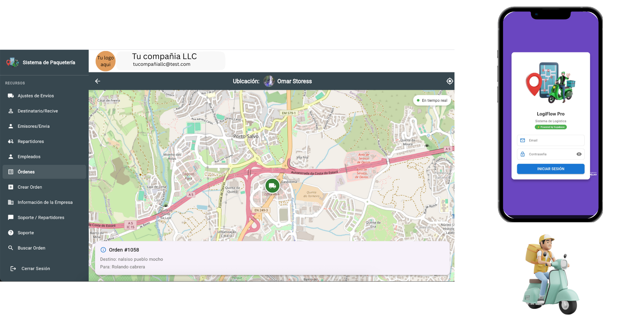Click Cerrar Sesión to log out
Viewport: 644px width, 331px height.
[35, 268]
